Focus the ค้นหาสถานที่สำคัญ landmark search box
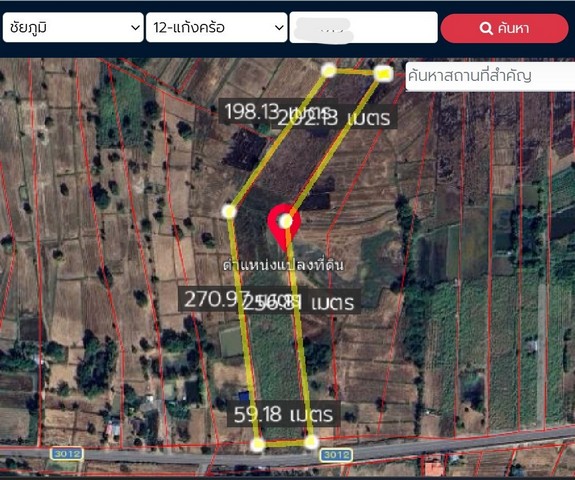 coord(490,76)
